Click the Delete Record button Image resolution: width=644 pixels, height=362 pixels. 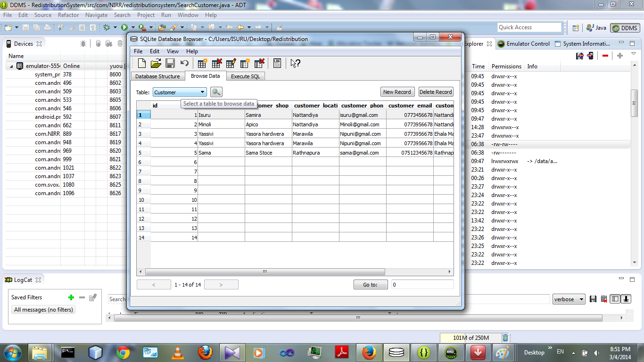(436, 92)
